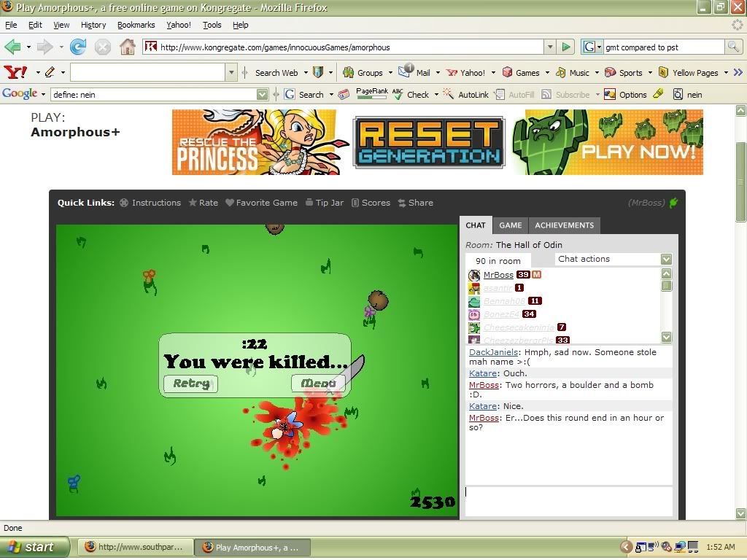
Task: Select the Play Amorphous+ taskbar window
Action: coord(252,547)
